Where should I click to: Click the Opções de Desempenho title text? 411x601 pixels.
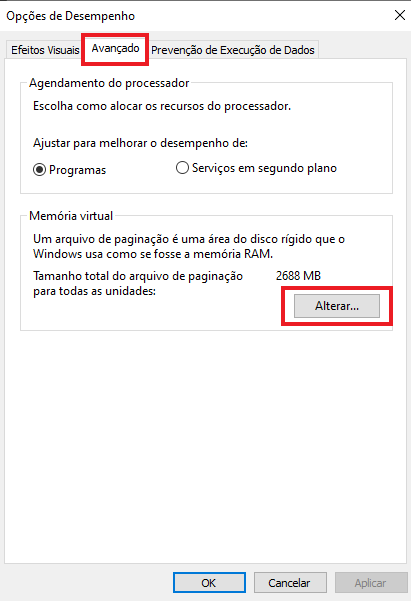(71, 16)
